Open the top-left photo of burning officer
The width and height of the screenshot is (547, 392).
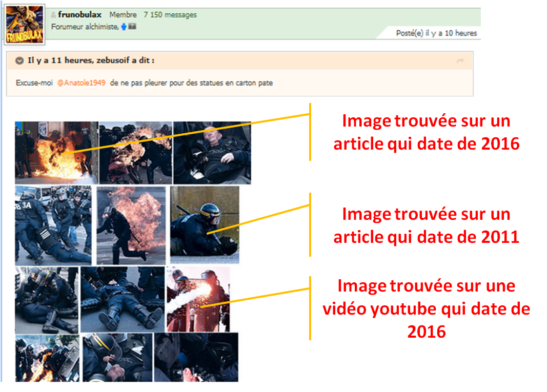[56, 152]
